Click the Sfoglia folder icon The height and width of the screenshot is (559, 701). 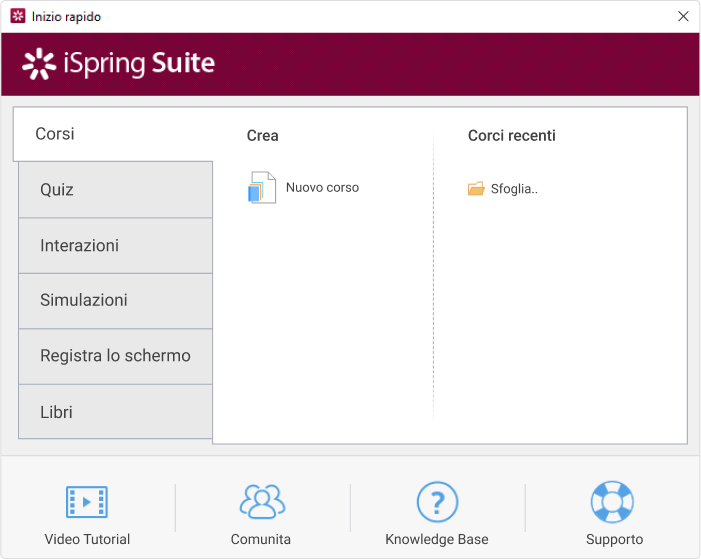click(x=476, y=189)
